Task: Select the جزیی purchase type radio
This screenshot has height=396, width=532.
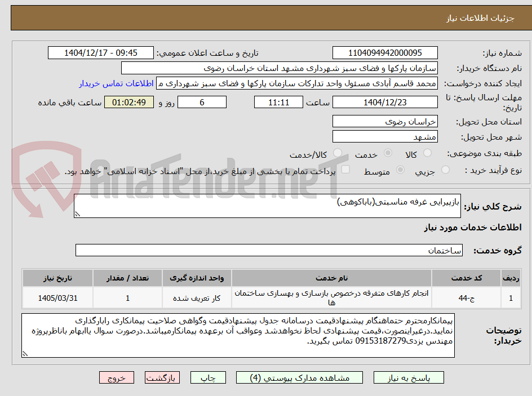Action: point(445,170)
